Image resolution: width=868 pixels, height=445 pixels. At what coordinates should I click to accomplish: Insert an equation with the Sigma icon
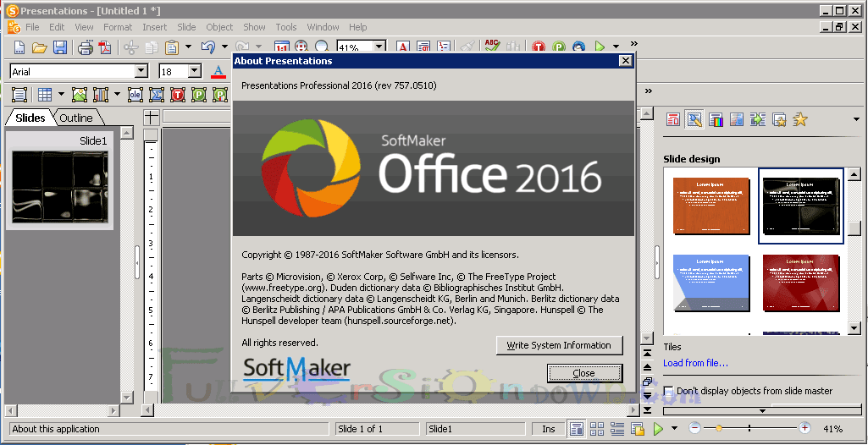(x=157, y=95)
